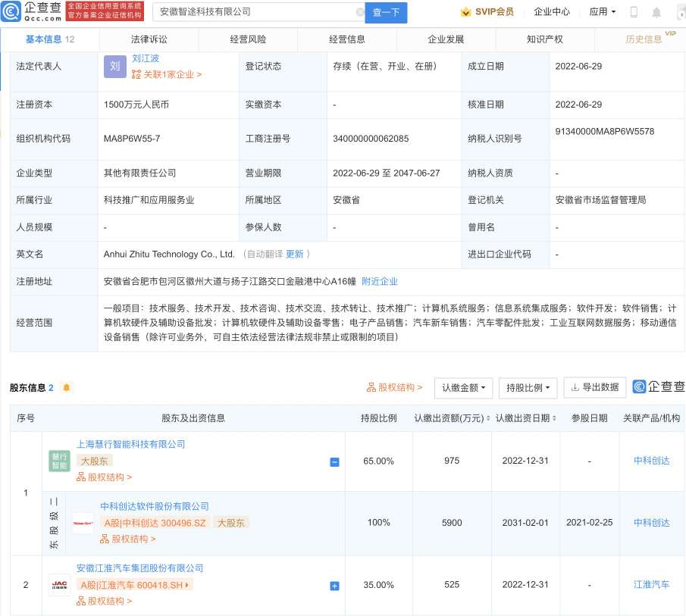Expand 安徽江淮汽车集团 shareholder row
The image size is (686, 616).
334,586
